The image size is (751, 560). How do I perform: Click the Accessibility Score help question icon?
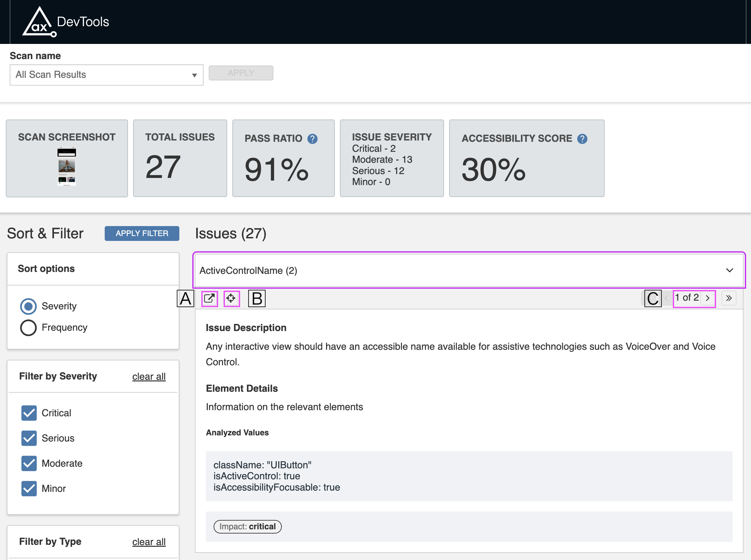[x=582, y=139]
